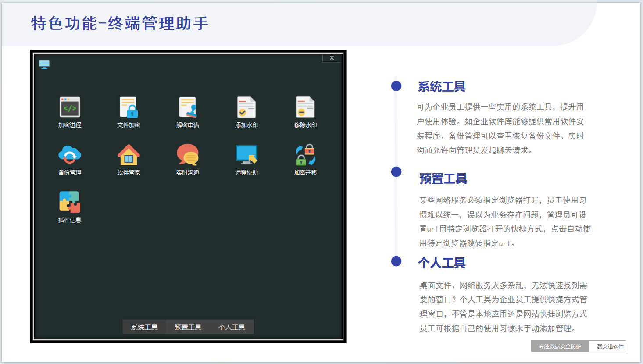Screen dimensions: 643x364
Task: Open the 加密进程 code window icon
Action: [70, 107]
